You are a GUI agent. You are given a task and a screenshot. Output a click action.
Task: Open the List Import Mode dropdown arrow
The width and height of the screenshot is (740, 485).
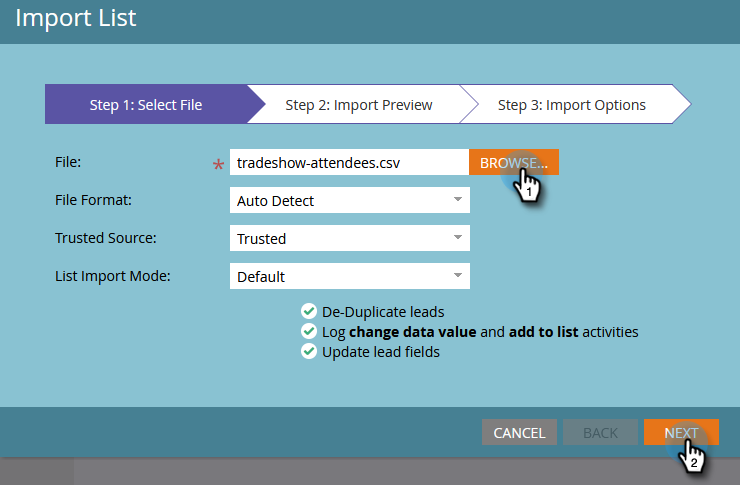[x=457, y=276]
